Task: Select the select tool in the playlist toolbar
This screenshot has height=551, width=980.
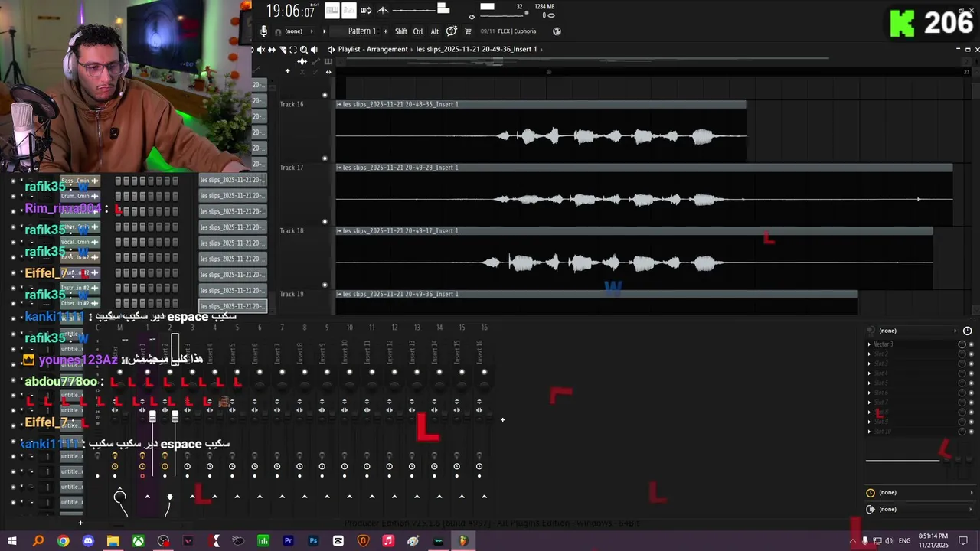Action: pyautogui.click(x=292, y=50)
